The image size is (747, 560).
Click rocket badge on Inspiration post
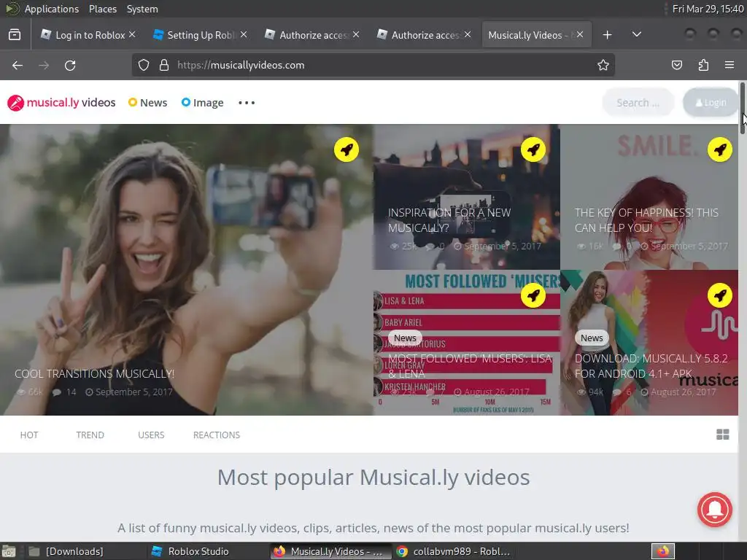pyautogui.click(x=533, y=149)
